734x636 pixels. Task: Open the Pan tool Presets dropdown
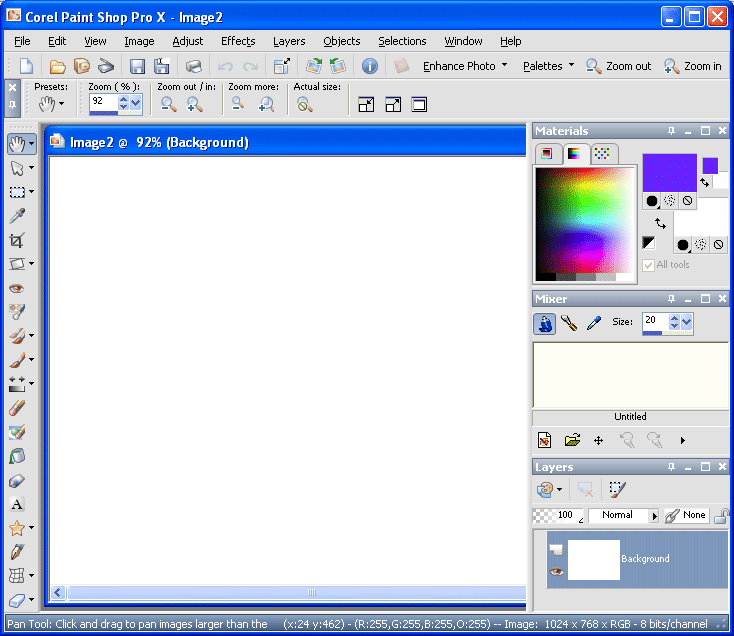pyautogui.click(x=61, y=104)
